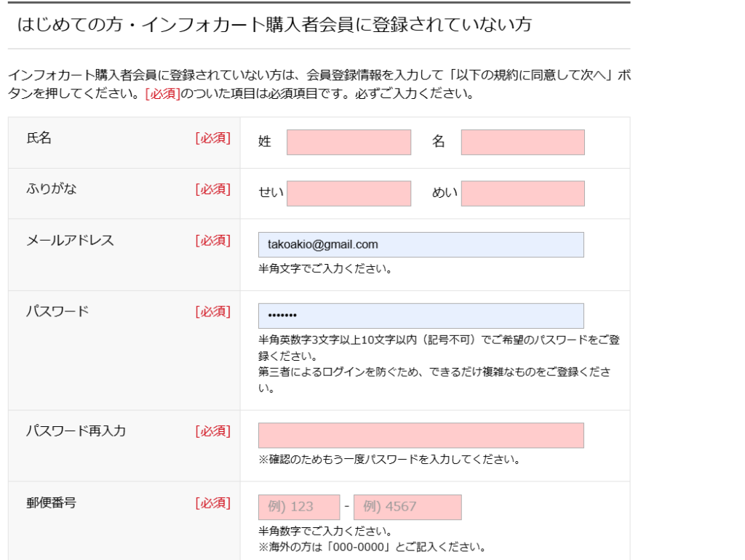
Task: Click the red [必須] marker beside 氏名
Action: [x=212, y=138]
